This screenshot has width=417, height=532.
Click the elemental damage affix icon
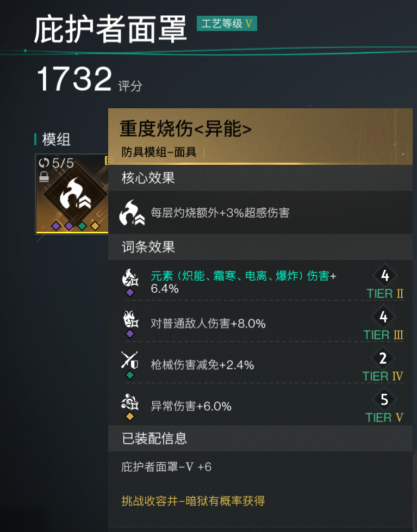130,277
